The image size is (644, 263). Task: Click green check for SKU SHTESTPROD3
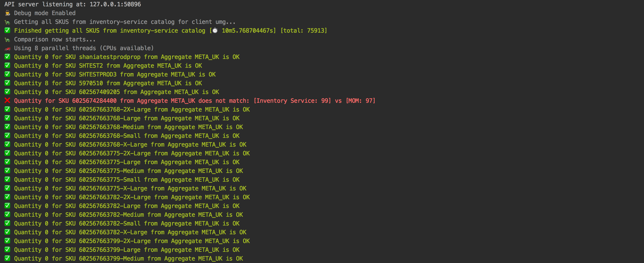[8, 74]
